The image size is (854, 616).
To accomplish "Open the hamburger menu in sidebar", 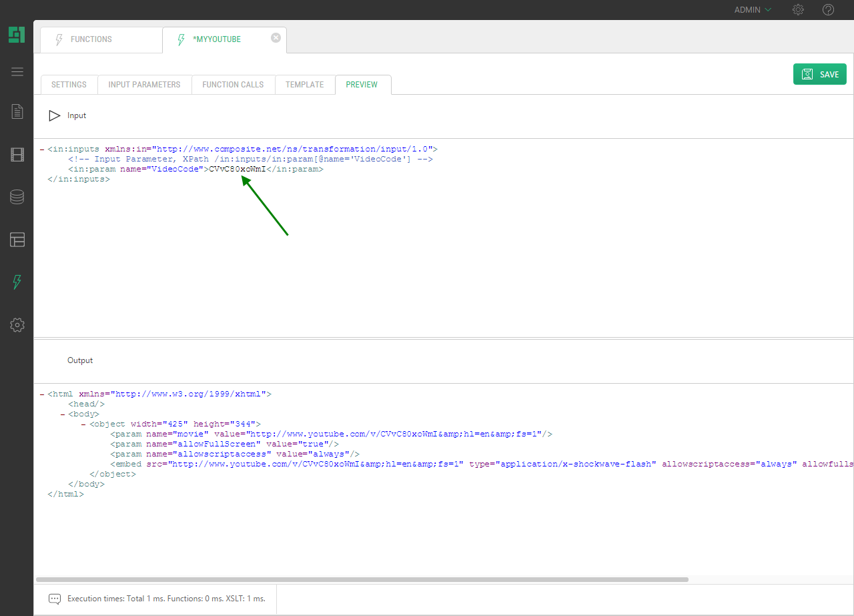I will click(x=17, y=72).
